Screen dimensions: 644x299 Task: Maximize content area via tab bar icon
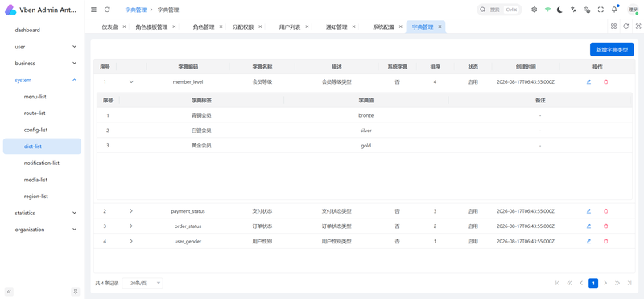638,27
